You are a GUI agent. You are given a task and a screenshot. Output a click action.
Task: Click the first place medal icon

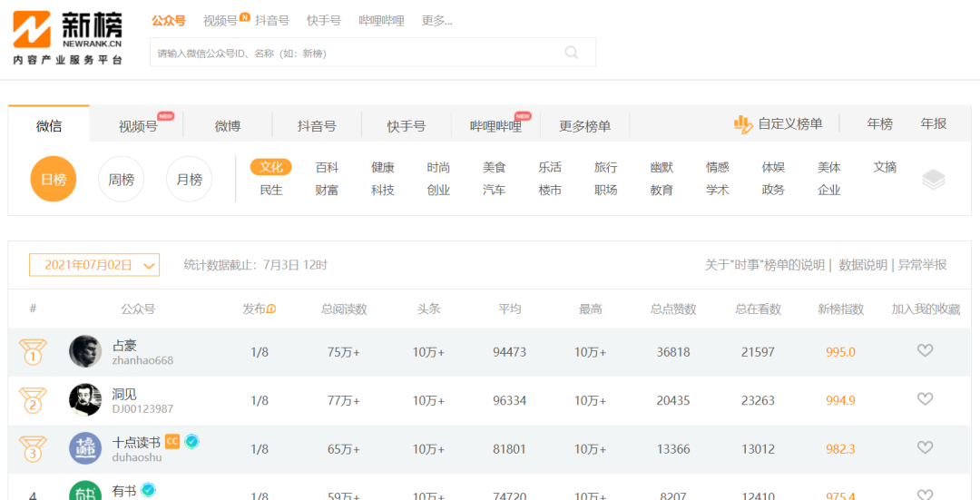(x=33, y=352)
